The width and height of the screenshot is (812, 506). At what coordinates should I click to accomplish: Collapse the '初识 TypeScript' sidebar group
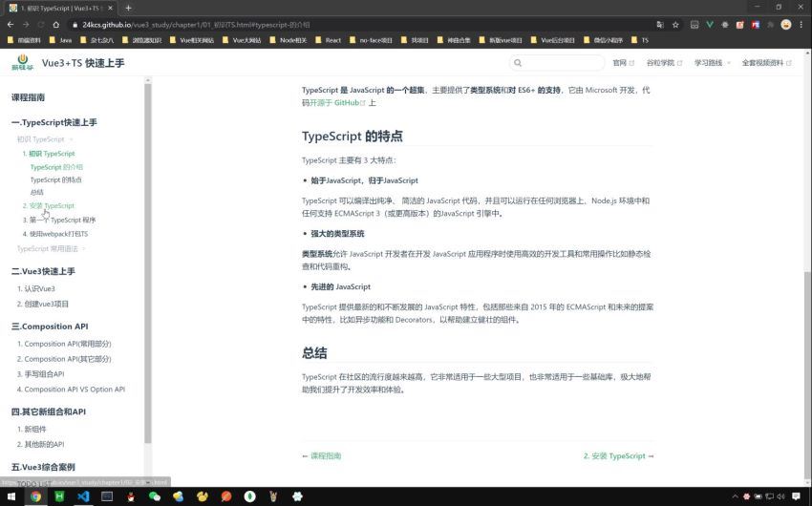pos(45,139)
